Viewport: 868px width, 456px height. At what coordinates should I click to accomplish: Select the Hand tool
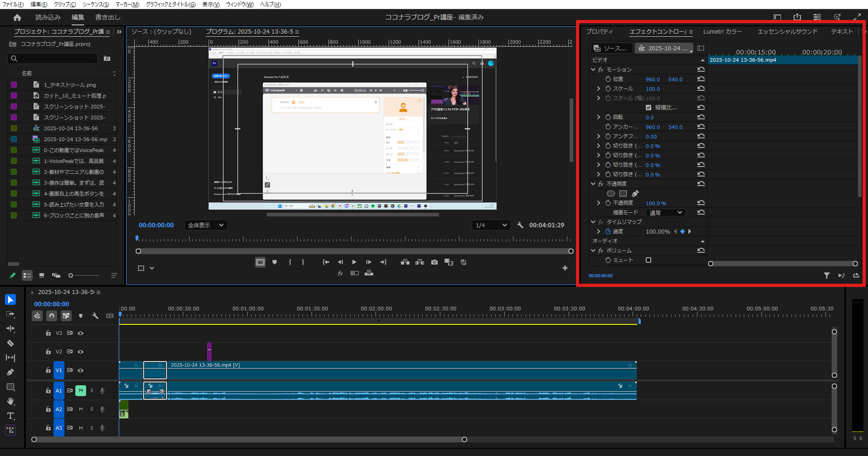point(10,401)
